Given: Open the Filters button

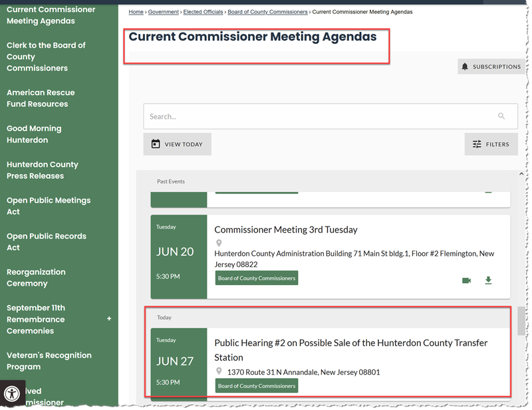Looking at the screenshot, I should pos(491,144).
